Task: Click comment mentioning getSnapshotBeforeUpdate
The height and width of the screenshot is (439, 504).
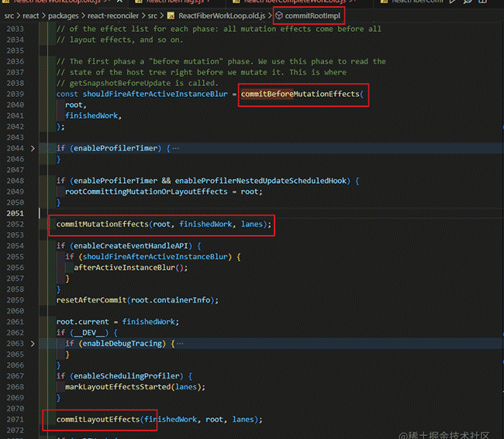Action: tap(137, 83)
